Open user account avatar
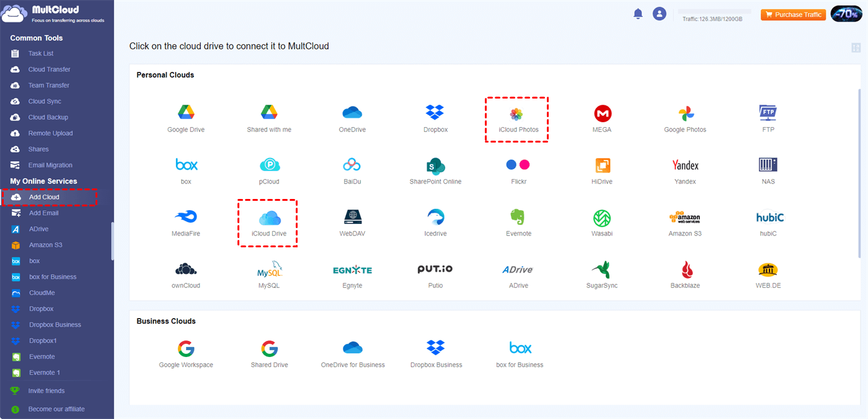Viewport: 868px width, 419px height. click(x=659, y=14)
